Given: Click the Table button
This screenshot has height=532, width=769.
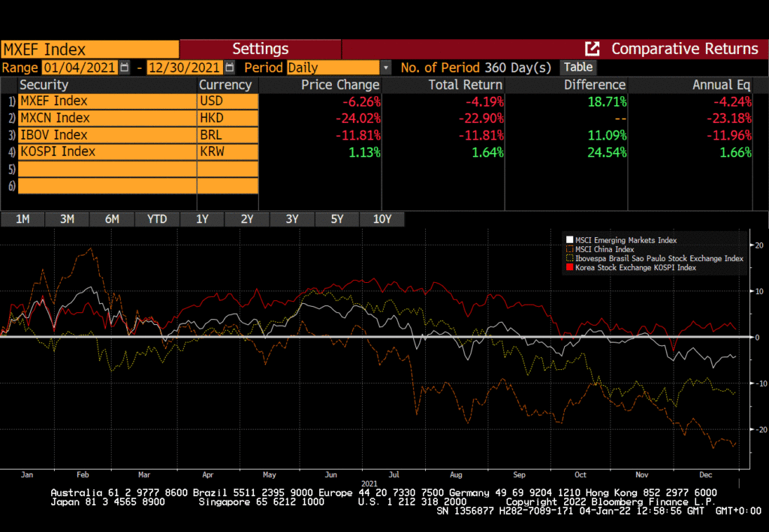Looking at the screenshot, I should click(578, 67).
